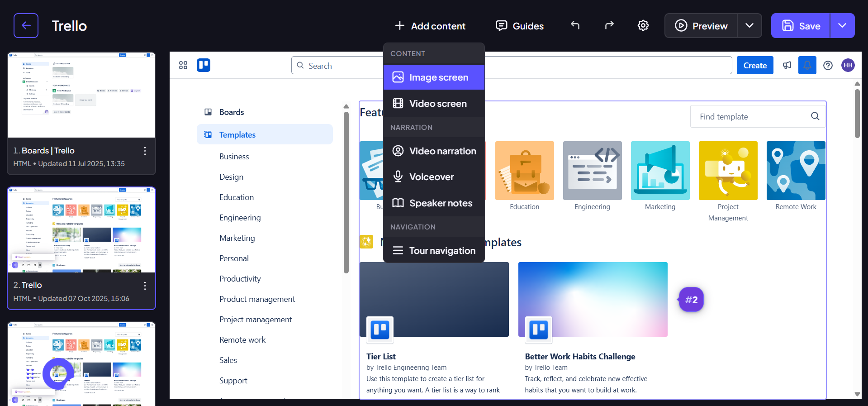
Task: Open the Project management category link
Action: pos(256,320)
